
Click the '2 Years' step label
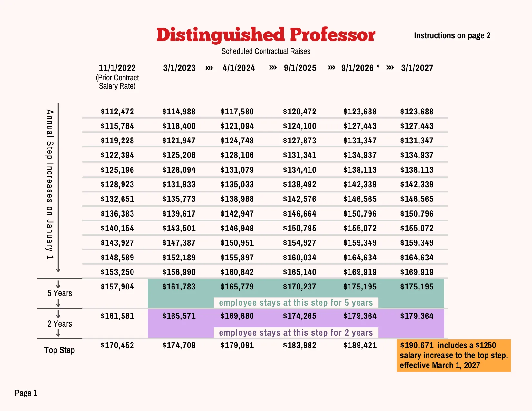60,324
